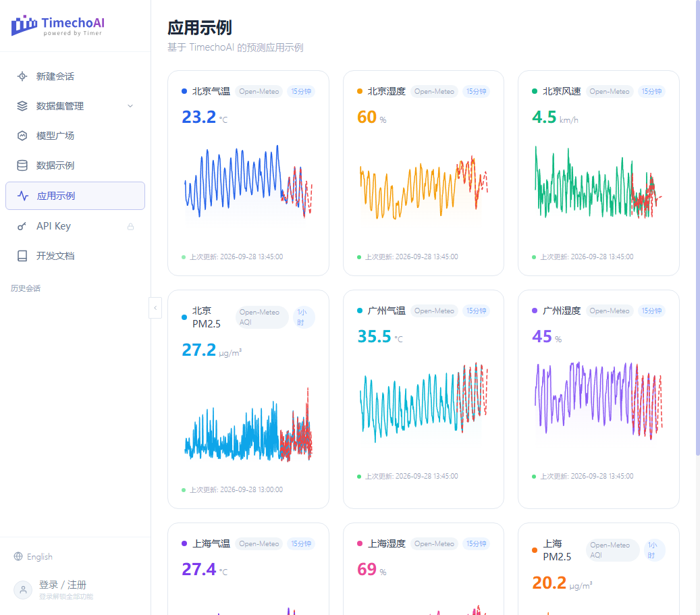View the 北京 PM2.5 chart
Screen dimensions: 700x615
pos(248,425)
